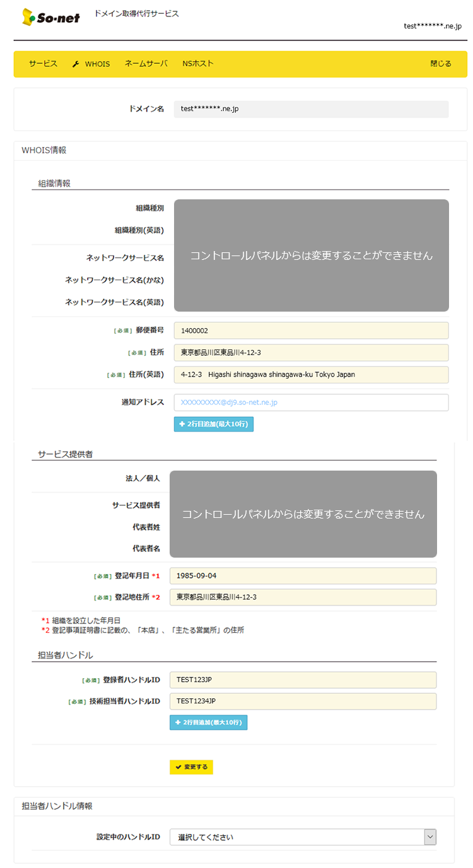Open the ネームサーバ menu item
Viewport: 473px width, 868px height.
(146, 64)
